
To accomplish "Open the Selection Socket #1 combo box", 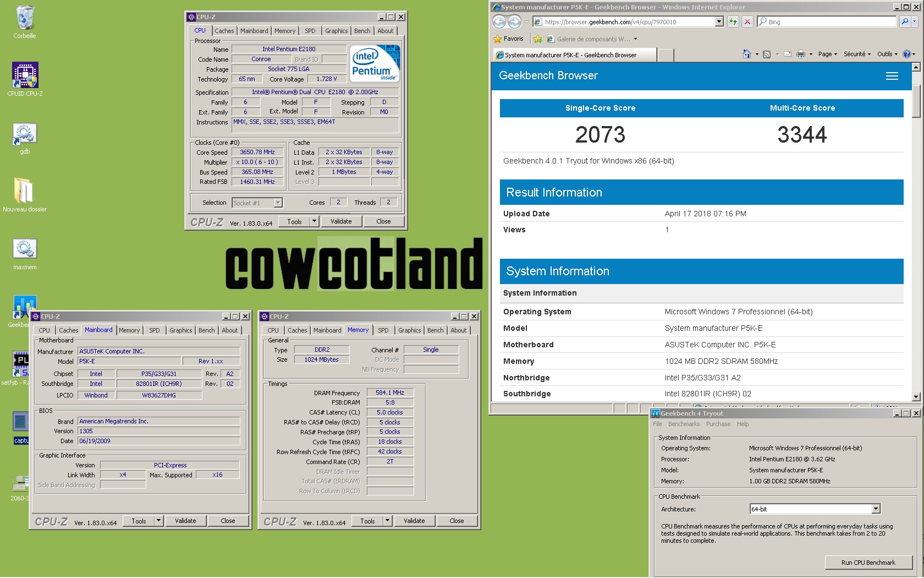I will pyautogui.click(x=257, y=203).
